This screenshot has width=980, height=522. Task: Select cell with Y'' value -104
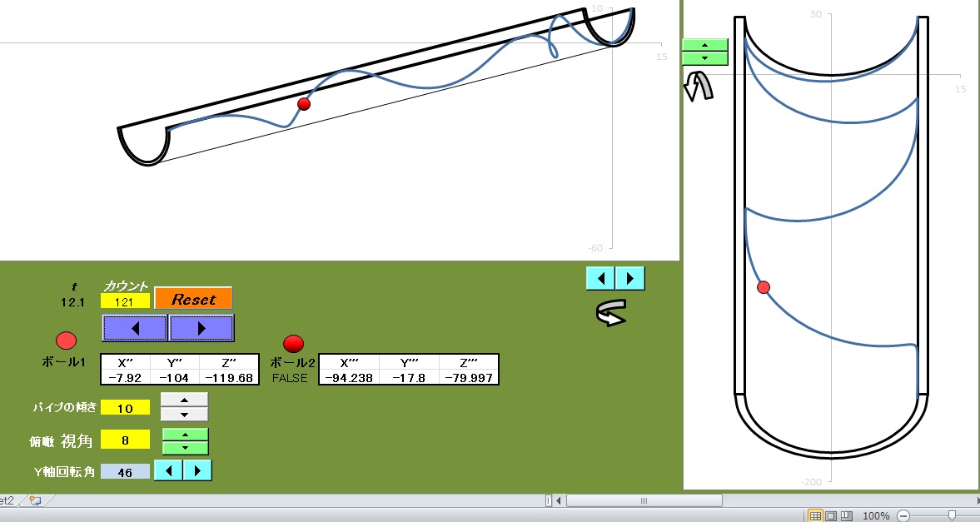(x=174, y=378)
